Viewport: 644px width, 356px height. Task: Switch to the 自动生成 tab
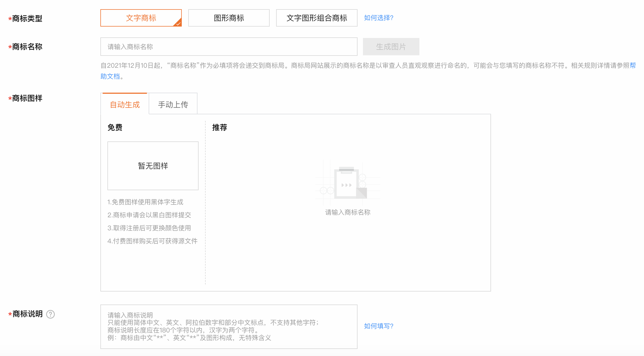pyautogui.click(x=125, y=104)
